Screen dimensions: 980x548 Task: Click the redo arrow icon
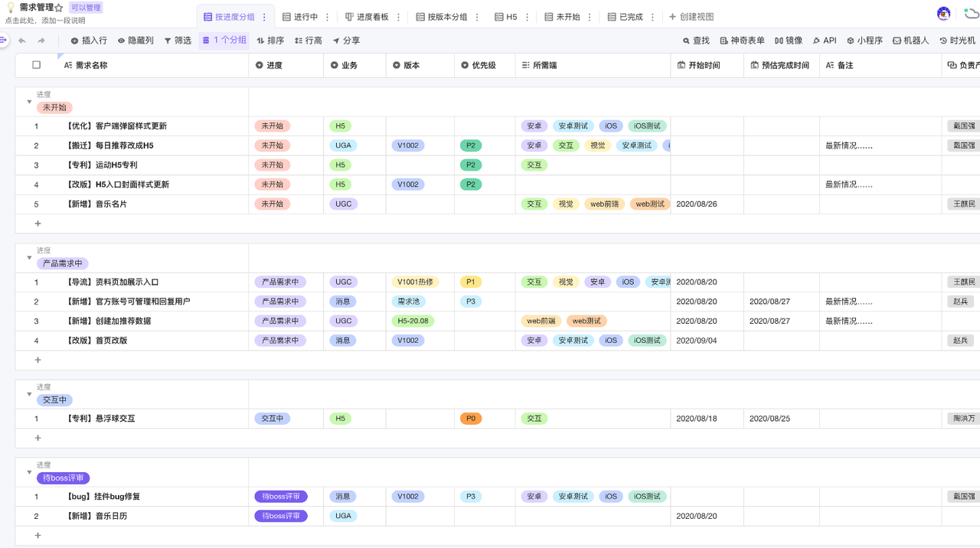pyautogui.click(x=41, y=41)
